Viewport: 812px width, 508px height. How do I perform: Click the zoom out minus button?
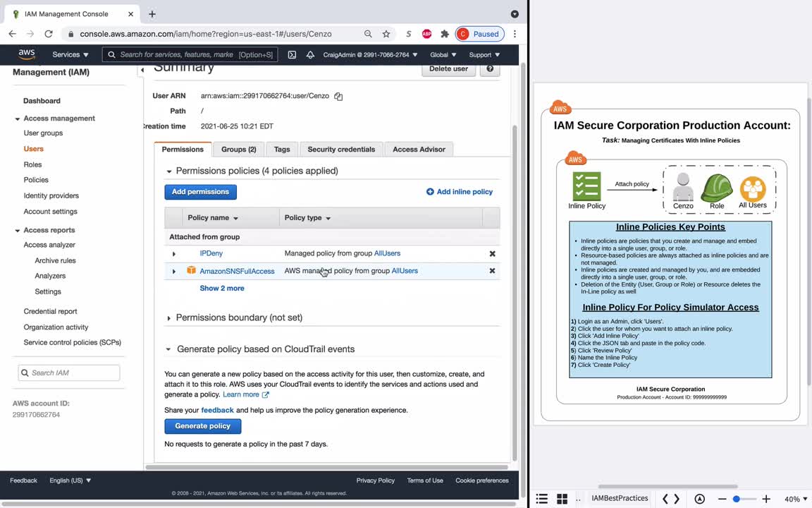point(722,499)
